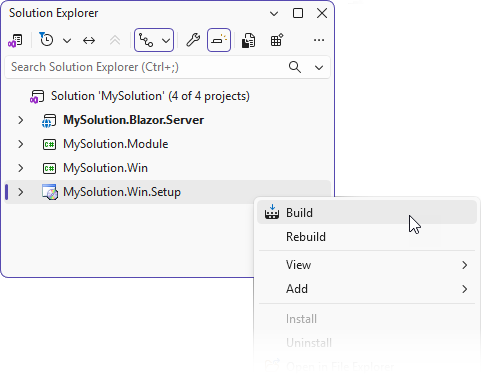The height and width of the screenshot is (384, 481).
Task: Open the search options dropdown arrow
Action: pyautogui.click(x=319, y=68)
